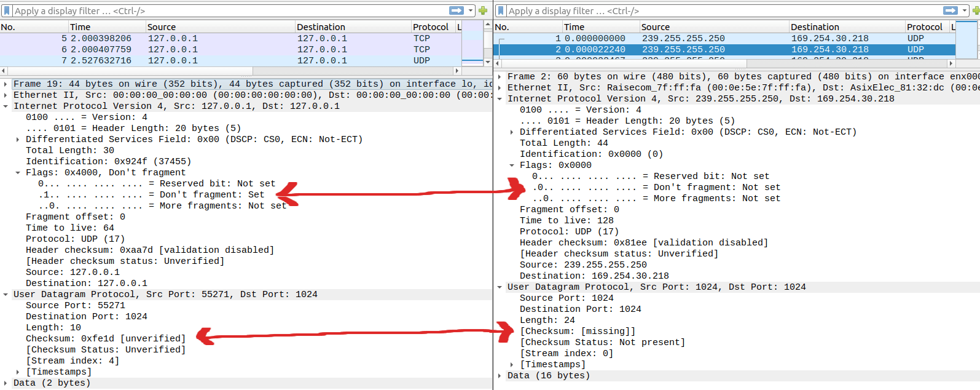Open filter history dropdown in right window
The image size is (980, 390).
tap(965, 10)
